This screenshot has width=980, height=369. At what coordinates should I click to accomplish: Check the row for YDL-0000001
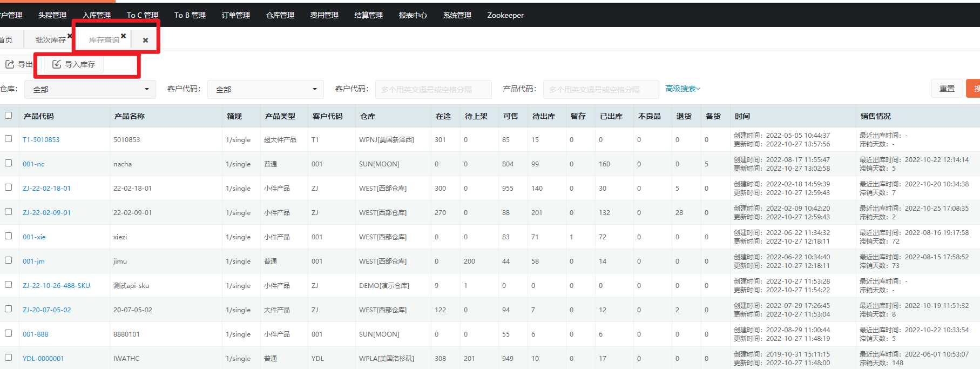(x=8, y=358)
